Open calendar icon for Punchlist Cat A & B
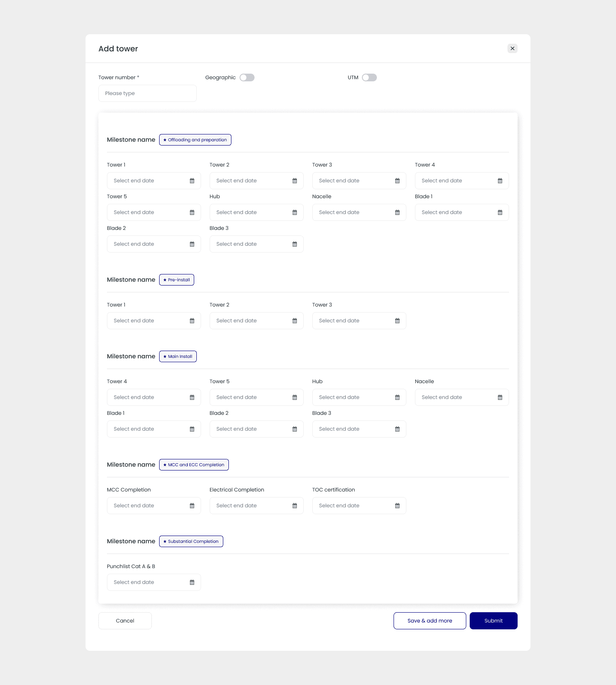This screenshot has width=616, height=685. (x=192, y=582)
